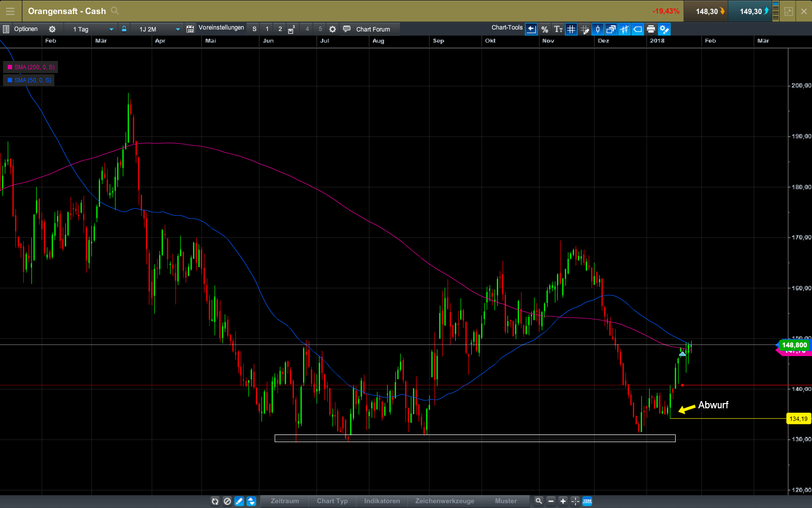Expand the 1J 2M time range dropdown
The image size is (812, 508).
157,29
